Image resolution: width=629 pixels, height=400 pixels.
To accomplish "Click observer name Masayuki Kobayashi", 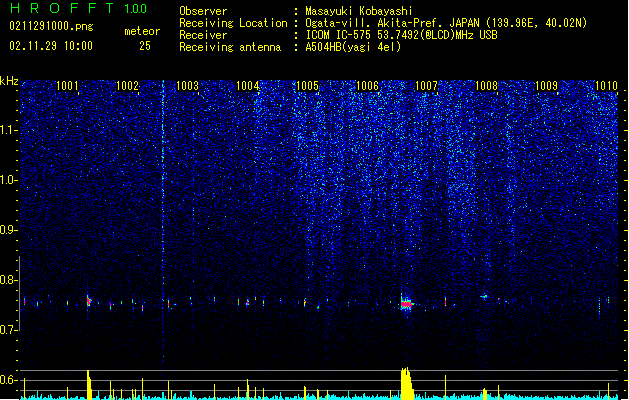I will pos(359,11).
